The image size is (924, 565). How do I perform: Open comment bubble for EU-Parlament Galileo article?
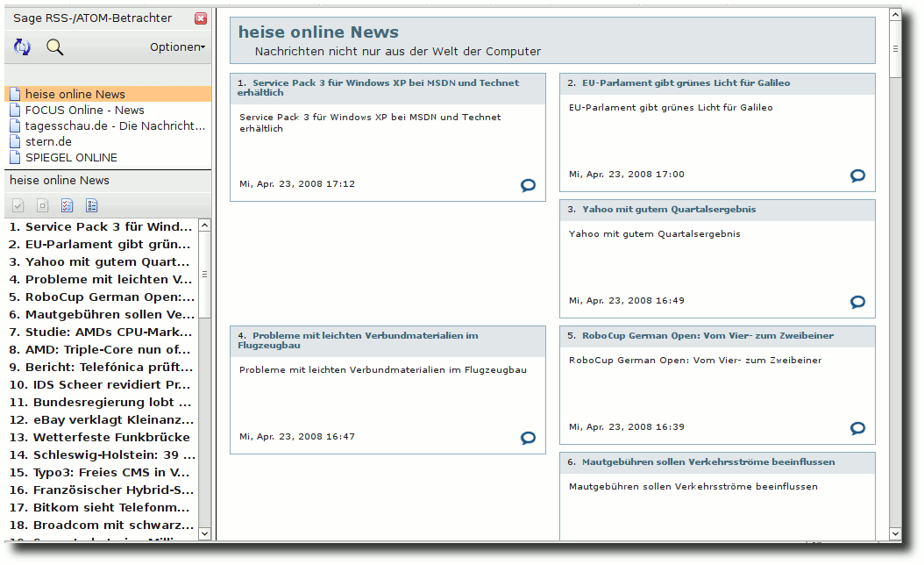click(857, 175)
